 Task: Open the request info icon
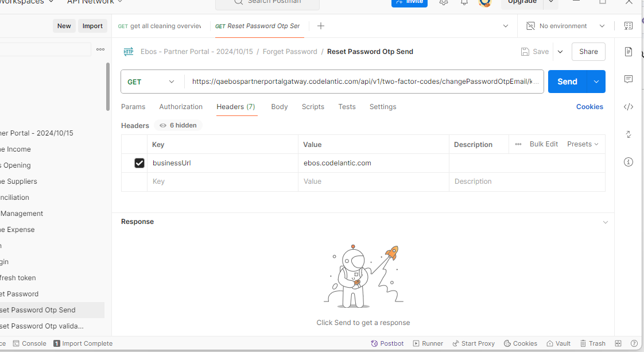(x=629, y=162)
